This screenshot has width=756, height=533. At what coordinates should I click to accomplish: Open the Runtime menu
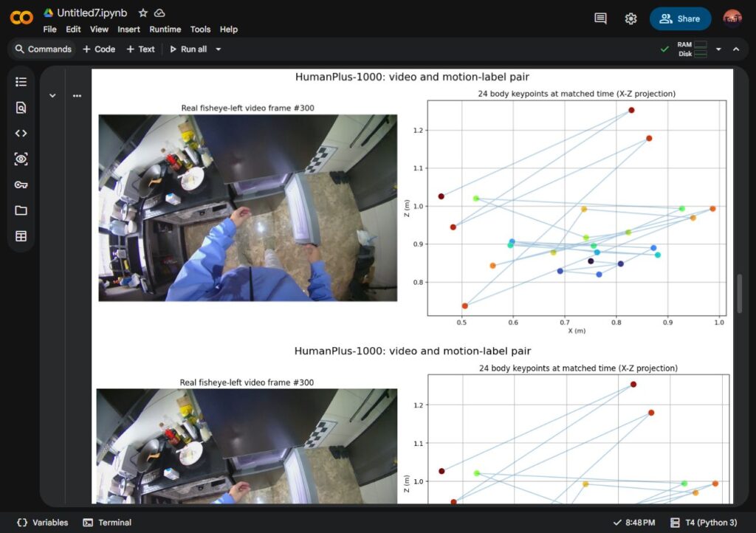[x=165, y=30]
